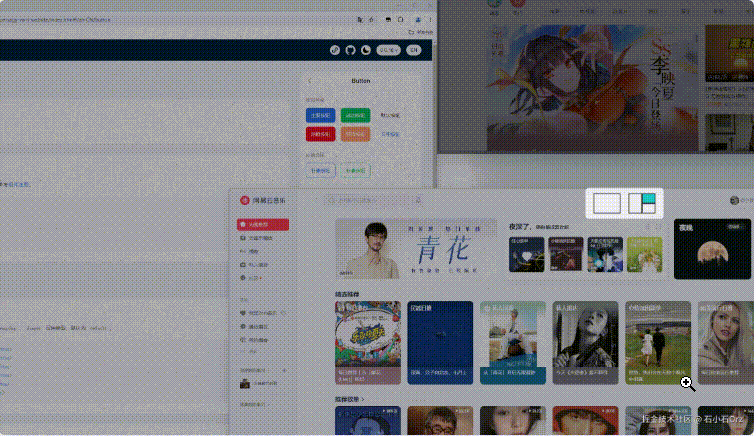Open the dark moon night card
The width and height of the screenshot is (756, 436).
(712, 249)
